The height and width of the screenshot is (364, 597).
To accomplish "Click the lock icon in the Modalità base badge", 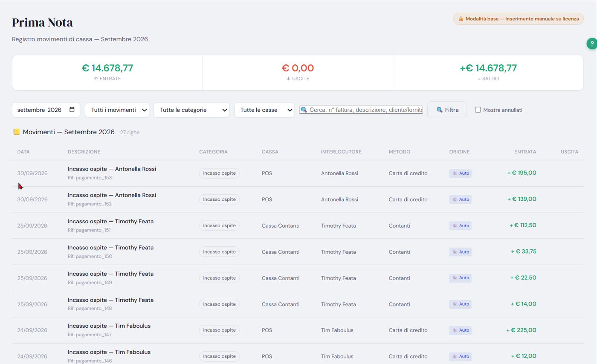I will [x=461, y=19].
